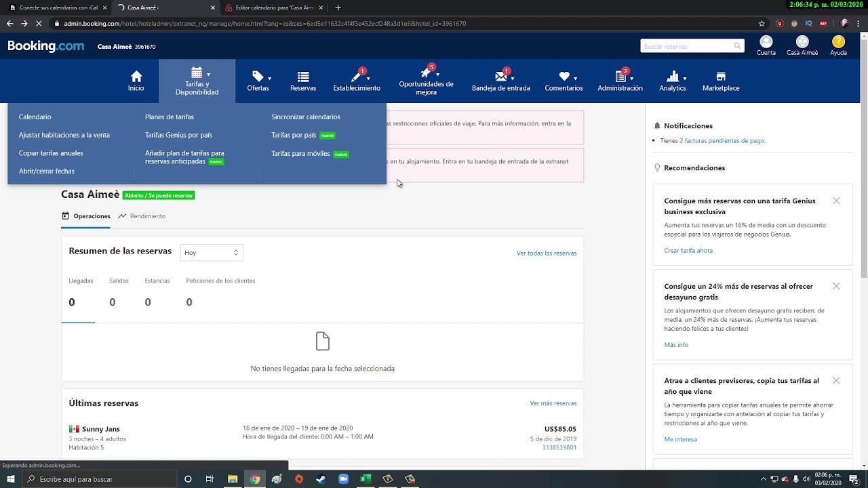Select Calendario from the dropdown menu
The height and width of the screenshot is (488, 868).
tap(35, 117)
